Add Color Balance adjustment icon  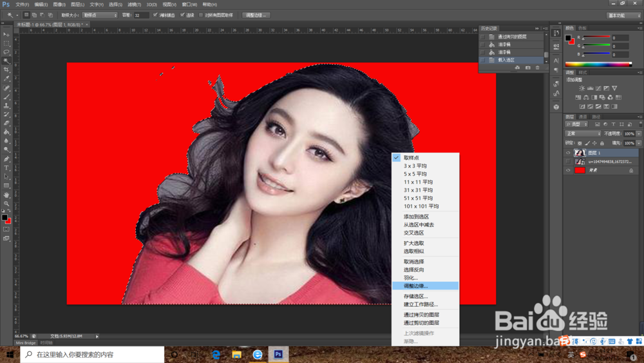click(x=586, y=97)
